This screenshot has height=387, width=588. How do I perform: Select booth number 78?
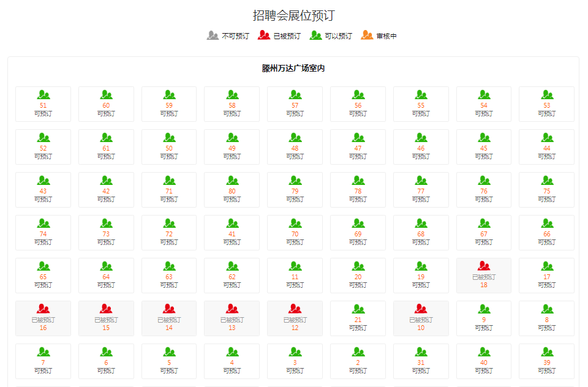pyautogui.click(x=358, y=190)
